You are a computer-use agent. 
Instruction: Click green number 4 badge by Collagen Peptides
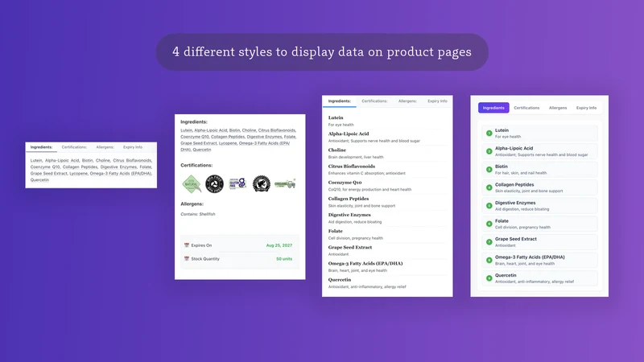click(x=489, y=187)
